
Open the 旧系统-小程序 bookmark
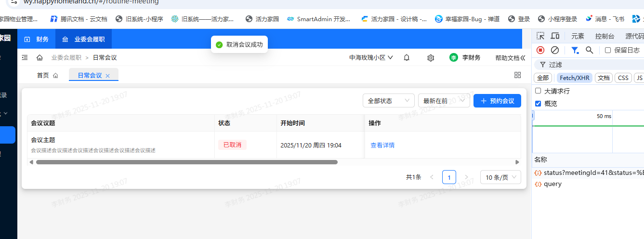[x=139, y=19]
